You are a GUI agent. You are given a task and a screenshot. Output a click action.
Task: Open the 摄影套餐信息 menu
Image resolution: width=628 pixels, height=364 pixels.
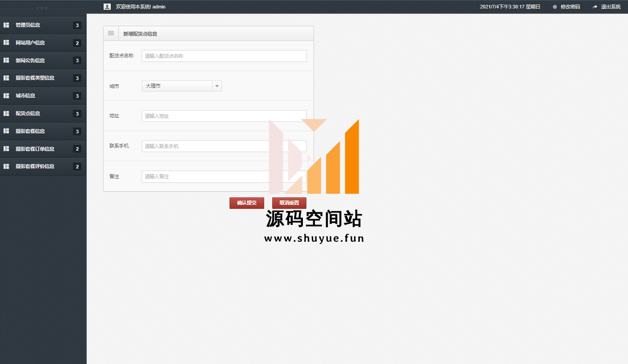coord(43,131)
